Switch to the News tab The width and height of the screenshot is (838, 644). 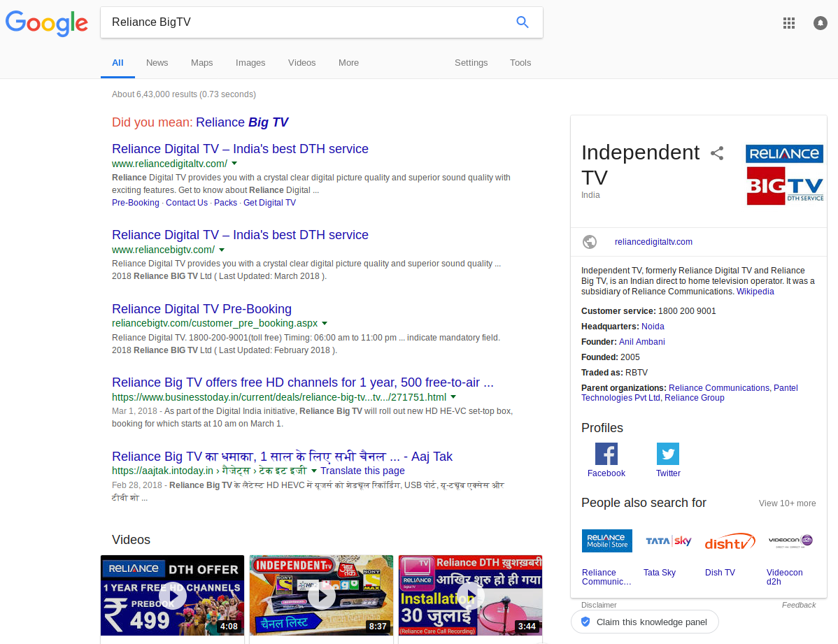point(157,62)
